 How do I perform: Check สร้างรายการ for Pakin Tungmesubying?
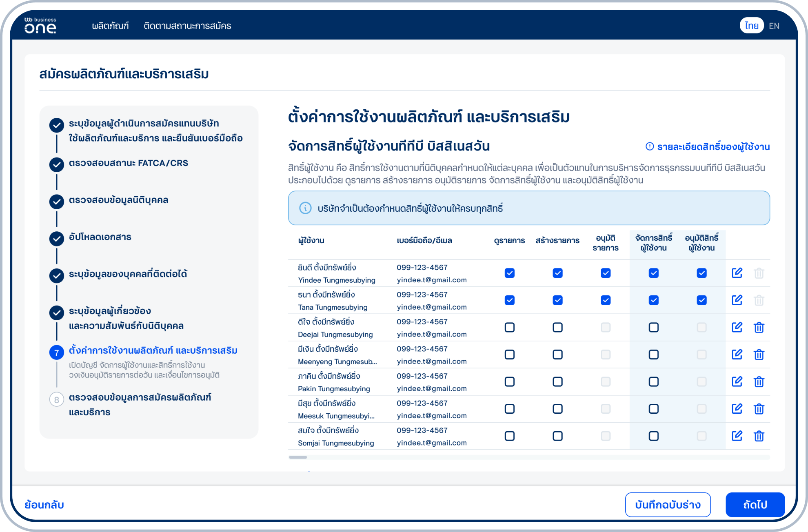coord(558,381)
